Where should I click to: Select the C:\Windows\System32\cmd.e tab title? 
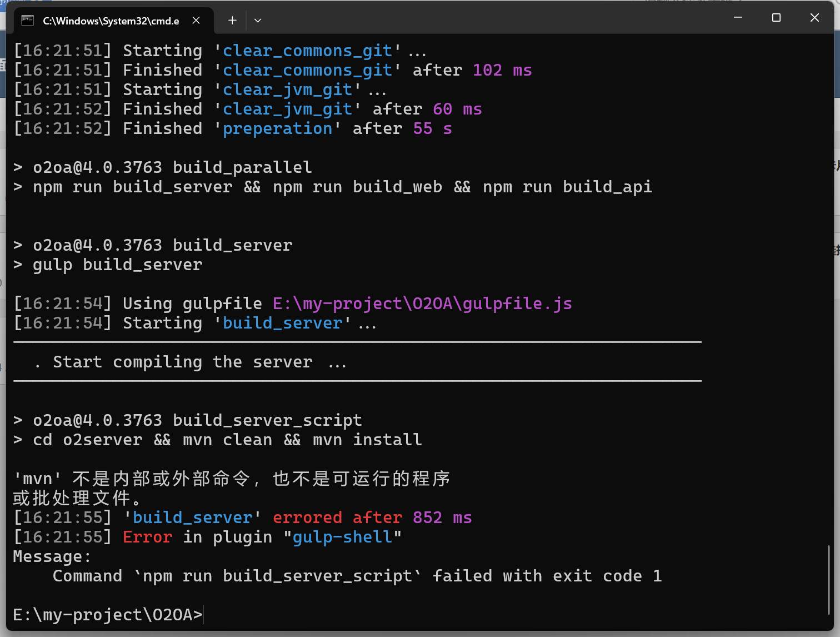click(111, 21)
